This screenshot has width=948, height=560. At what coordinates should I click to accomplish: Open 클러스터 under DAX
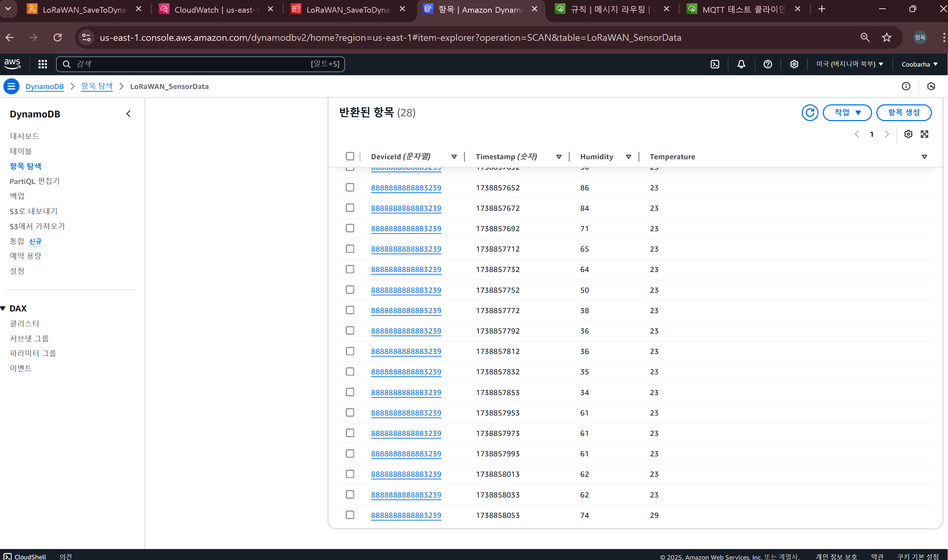[24, 323]
